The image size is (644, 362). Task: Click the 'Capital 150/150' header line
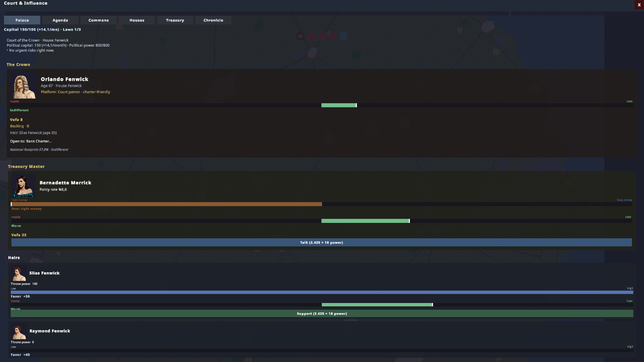pyautogui.click(x=42, y=29)
